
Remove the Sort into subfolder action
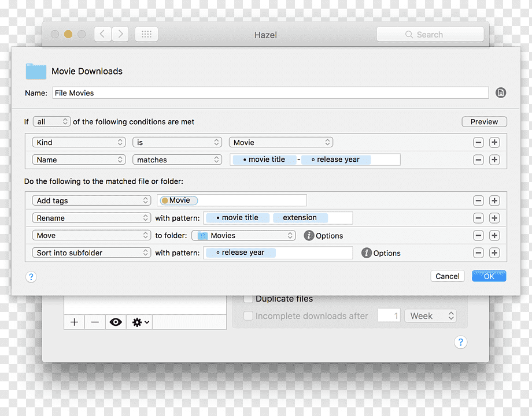(x=478, y=252)
